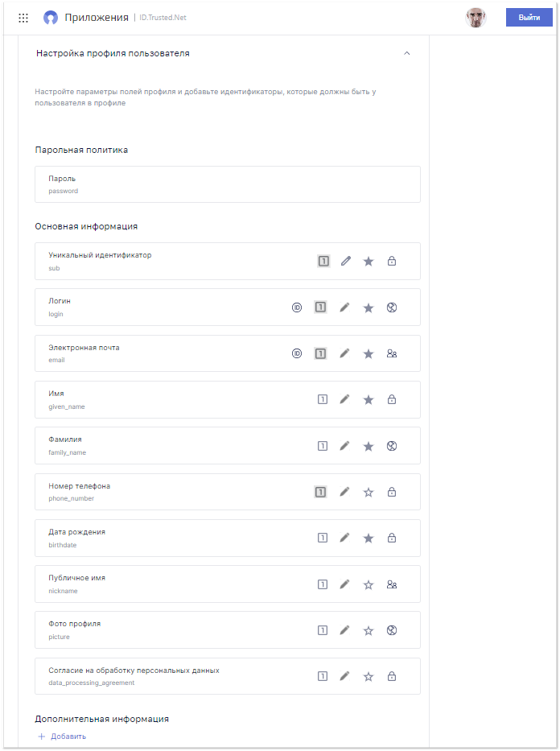Edit the Фамилия family_name field
Screen dimensions: 560x751
[344, 446]
